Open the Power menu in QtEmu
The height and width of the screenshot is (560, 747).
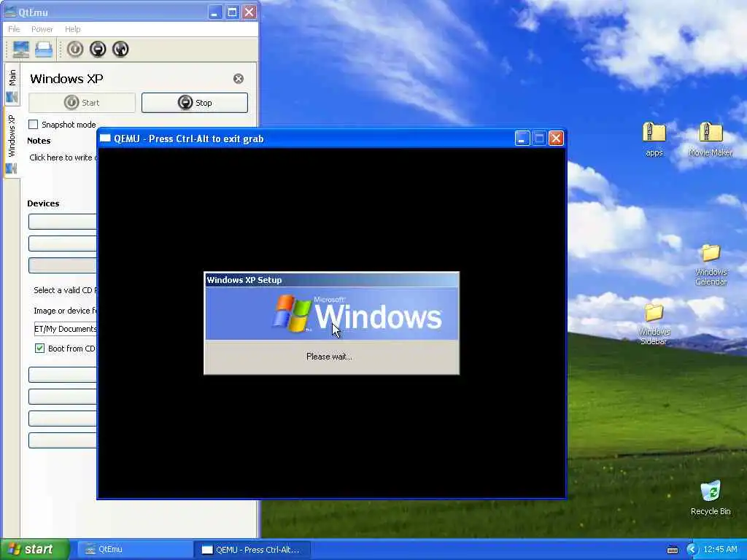[x=42, y=29]
